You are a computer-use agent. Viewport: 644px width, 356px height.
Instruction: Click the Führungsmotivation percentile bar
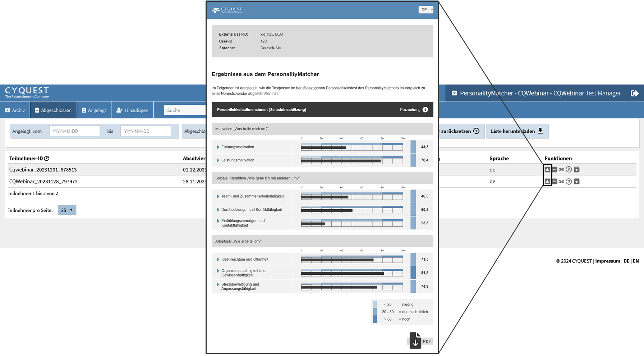[352, 147]
